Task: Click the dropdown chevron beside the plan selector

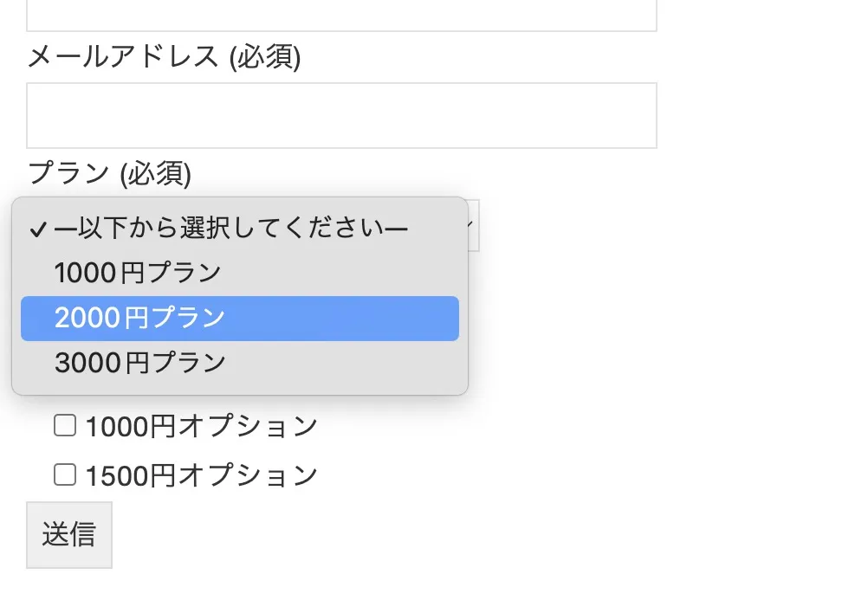Action: click(x=470, y=225)
